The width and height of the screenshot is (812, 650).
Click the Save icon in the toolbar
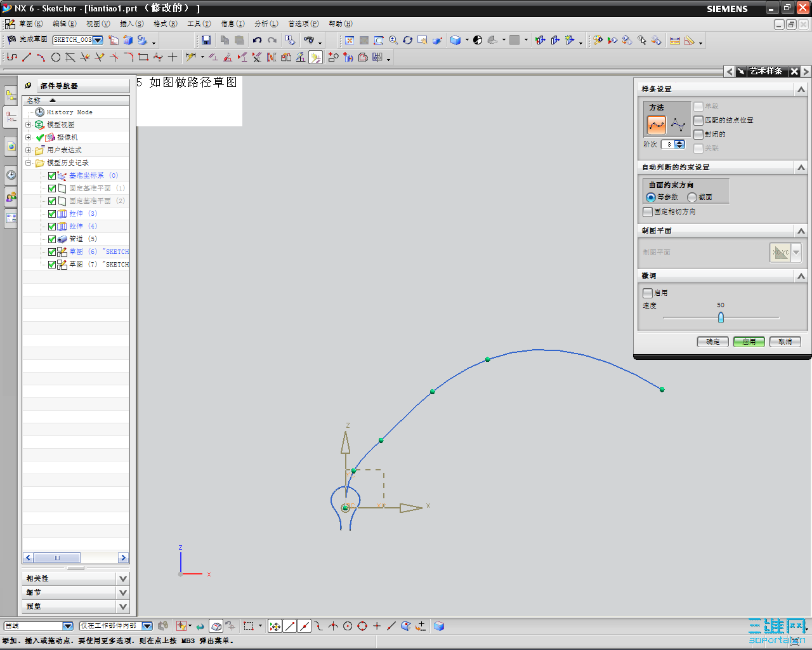206,40
